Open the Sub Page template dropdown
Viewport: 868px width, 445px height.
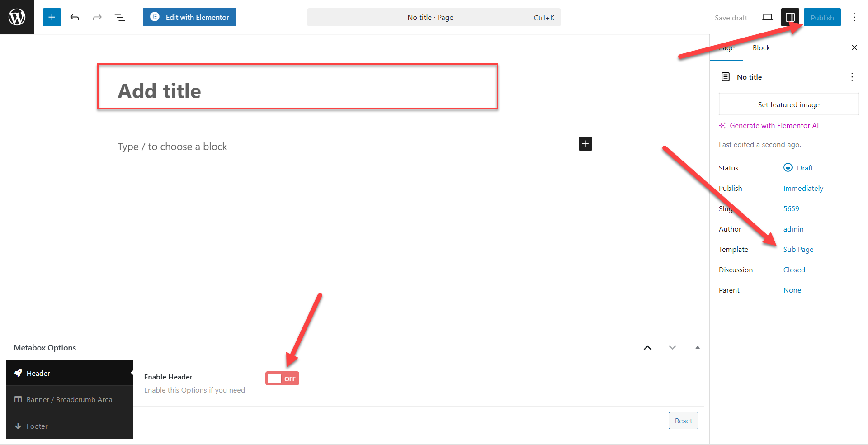[x=798, y=249]
